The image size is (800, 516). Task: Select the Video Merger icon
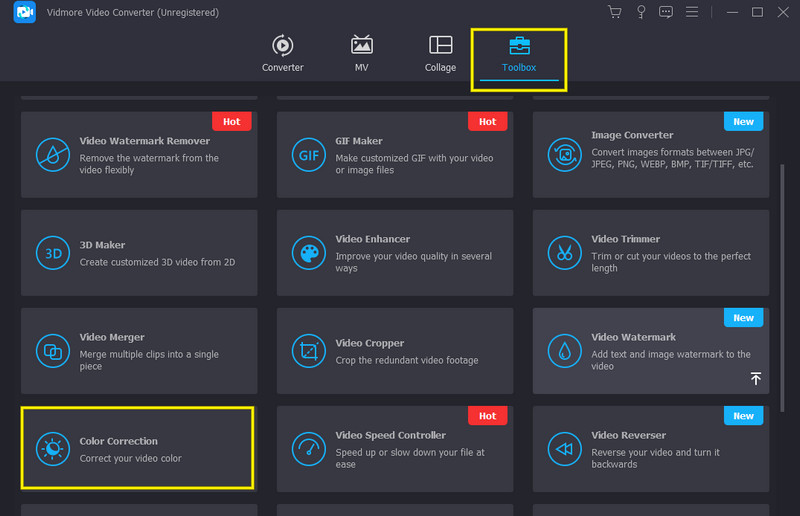click(x=51, y=350)
